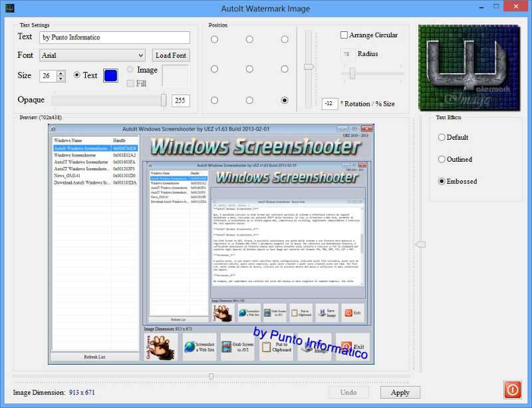Click the Load Font button
This screenshot has width=532, height=408.
coord(171,55)
